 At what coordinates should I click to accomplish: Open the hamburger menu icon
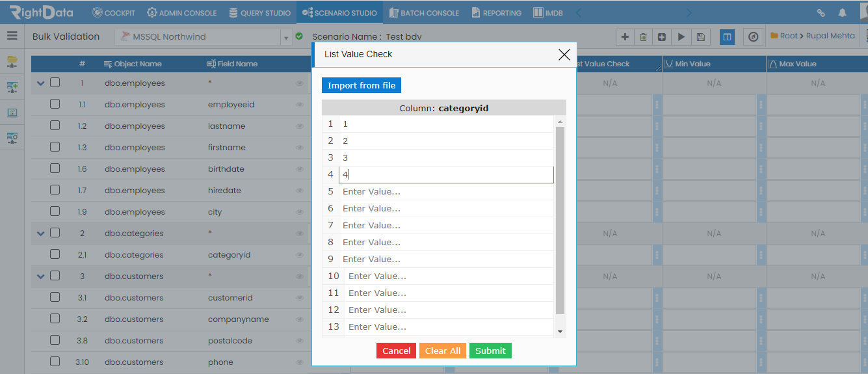click(x=12, y=36)
